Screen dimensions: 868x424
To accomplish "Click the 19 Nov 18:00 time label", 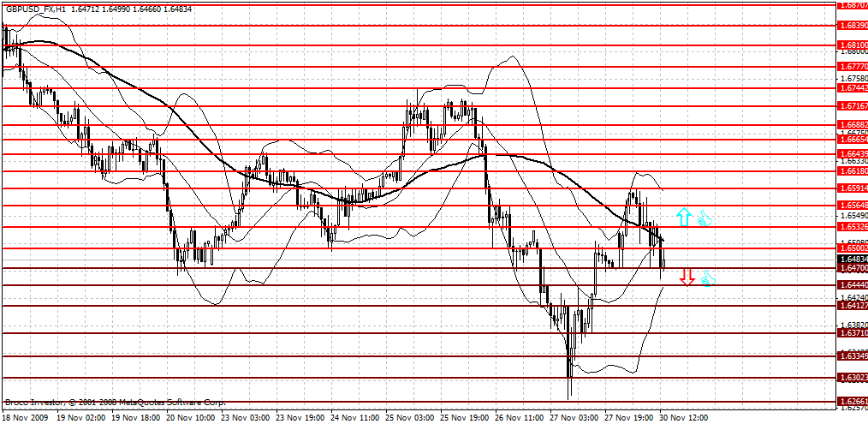I will [135, 417].
